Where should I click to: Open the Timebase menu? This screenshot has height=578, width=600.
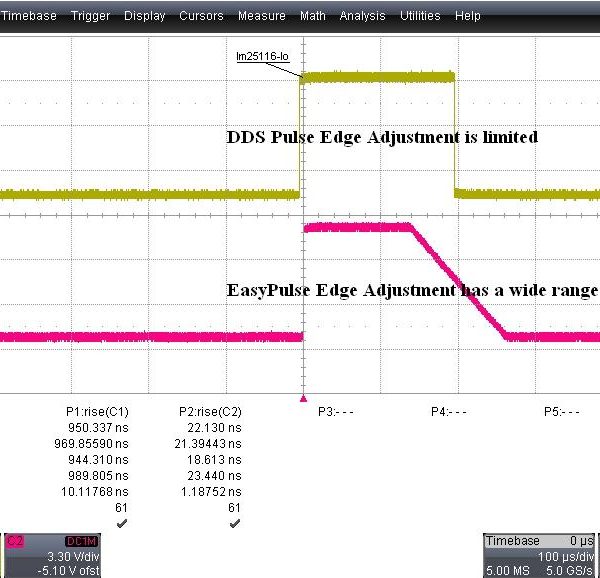pos(29,16)
